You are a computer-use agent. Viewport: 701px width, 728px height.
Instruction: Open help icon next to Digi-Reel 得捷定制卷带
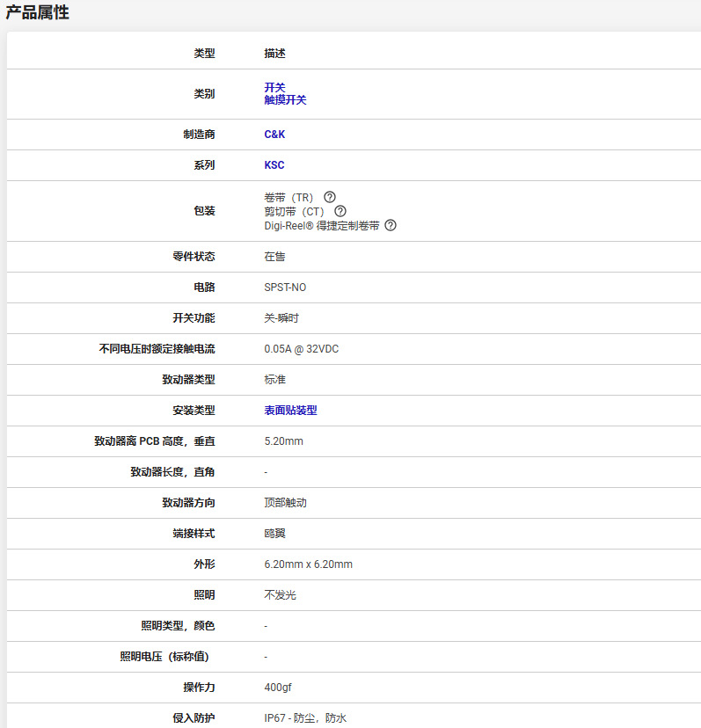point(391,225)
